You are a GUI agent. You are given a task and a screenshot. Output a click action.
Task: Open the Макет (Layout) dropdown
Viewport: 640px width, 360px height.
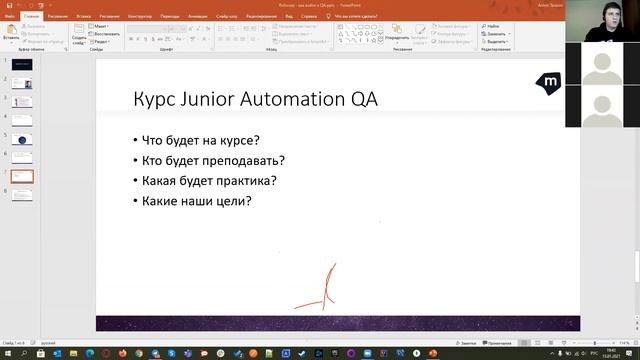click(x=99, y=26)
